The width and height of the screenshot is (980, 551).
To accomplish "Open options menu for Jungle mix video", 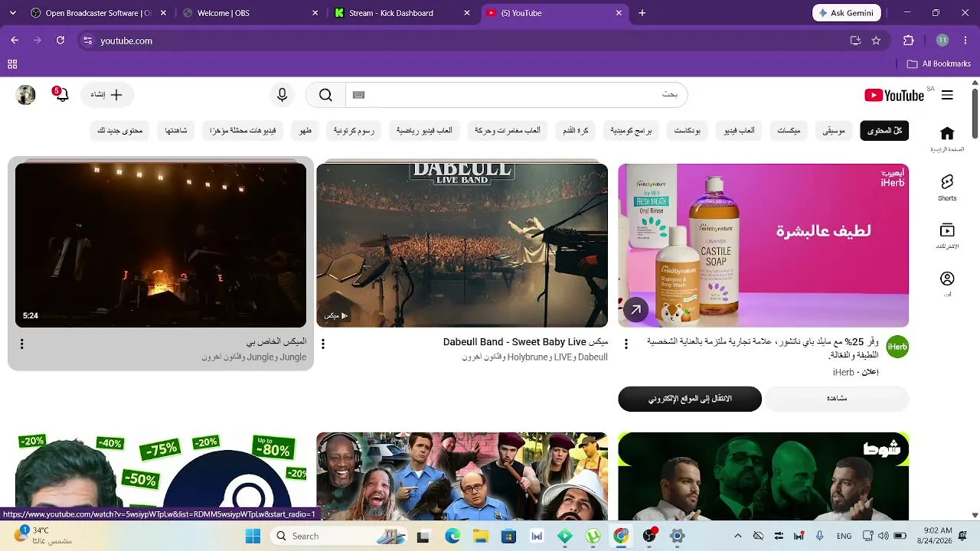I will pyautogui.click(x=22, y=344).
